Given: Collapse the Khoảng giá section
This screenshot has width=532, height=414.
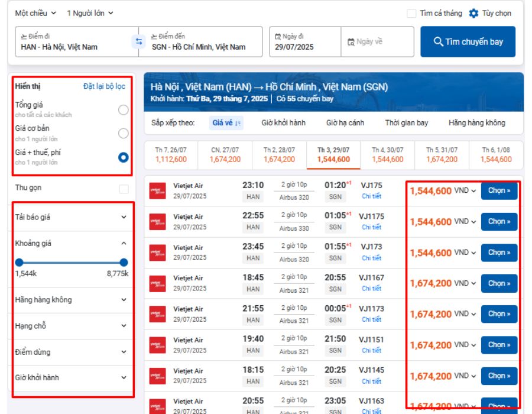Looking at the screenshot, I should tap(72, 243).
